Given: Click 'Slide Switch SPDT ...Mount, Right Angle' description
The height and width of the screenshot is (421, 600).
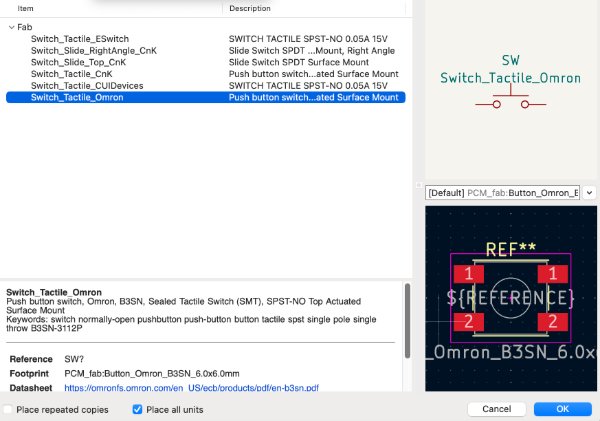Looking at the screenshot, I should (x=311, y=51).
